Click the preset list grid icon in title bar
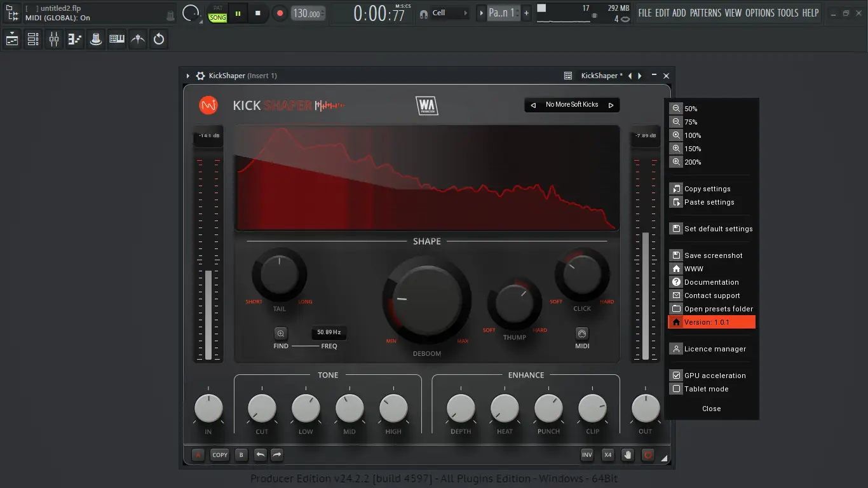 (x=568, y=76)
